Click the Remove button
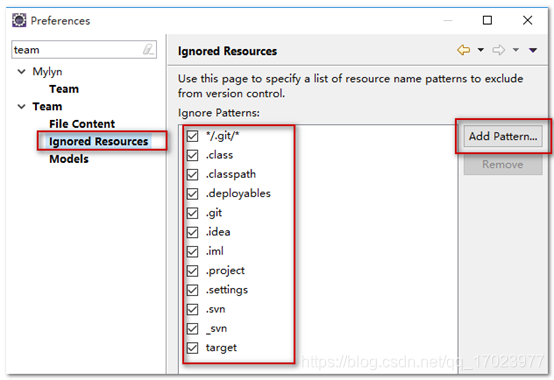554x380 pixels. [x=503, y=165]
